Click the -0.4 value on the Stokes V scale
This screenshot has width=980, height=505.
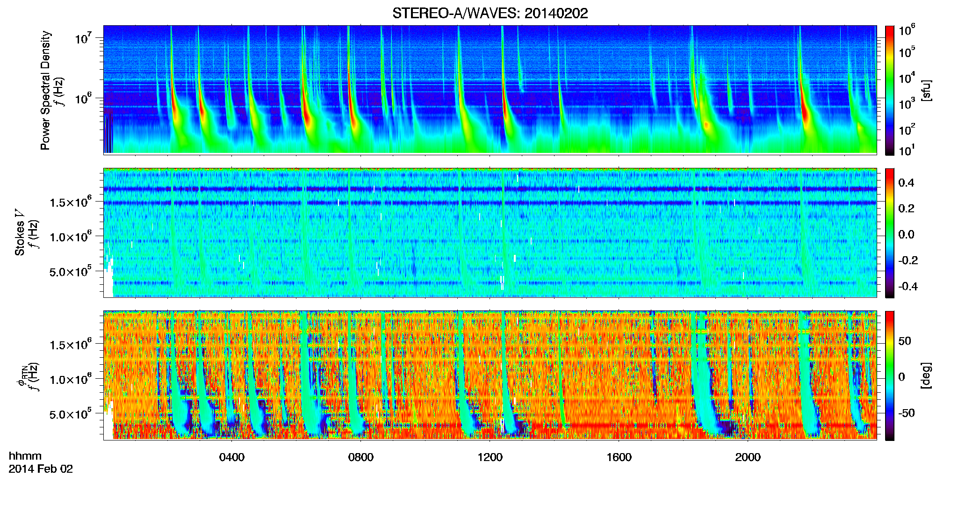pyautogui.click(x=908, y=287)
